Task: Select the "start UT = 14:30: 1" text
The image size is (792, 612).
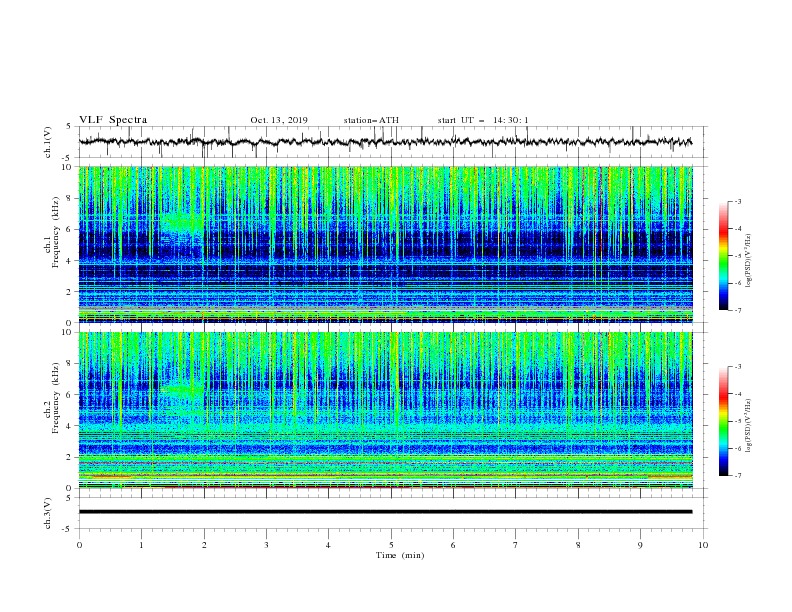Action: [x=483, y=121]
